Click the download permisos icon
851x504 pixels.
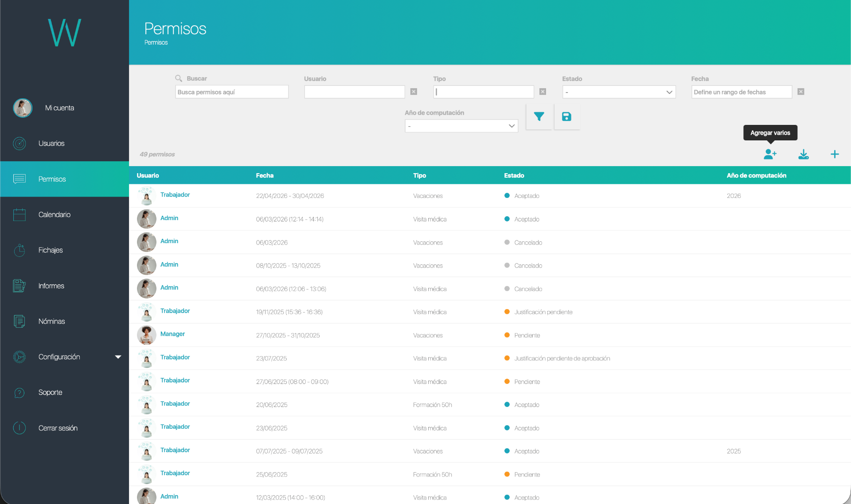coord(804,154)
